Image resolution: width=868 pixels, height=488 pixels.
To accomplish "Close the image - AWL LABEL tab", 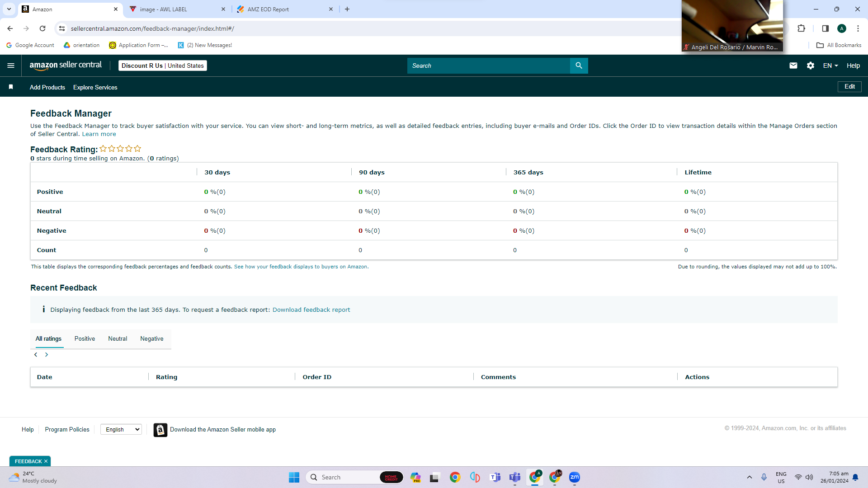I will point(223,9).
